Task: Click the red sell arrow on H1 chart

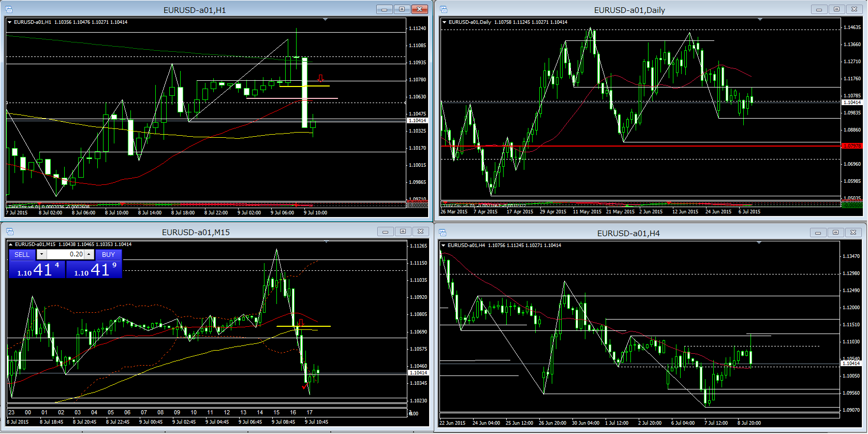Action: pos(321,78)
